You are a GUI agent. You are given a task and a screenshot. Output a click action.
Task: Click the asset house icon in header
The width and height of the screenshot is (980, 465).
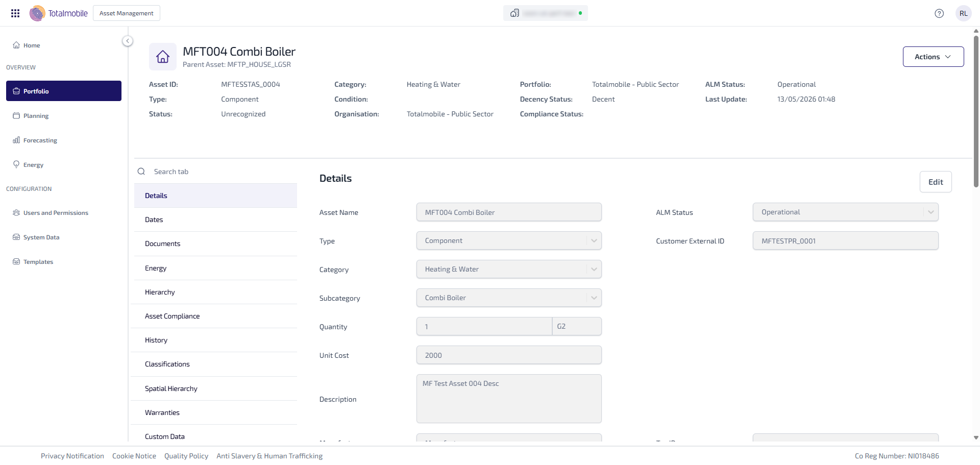[x=163, y=57]
